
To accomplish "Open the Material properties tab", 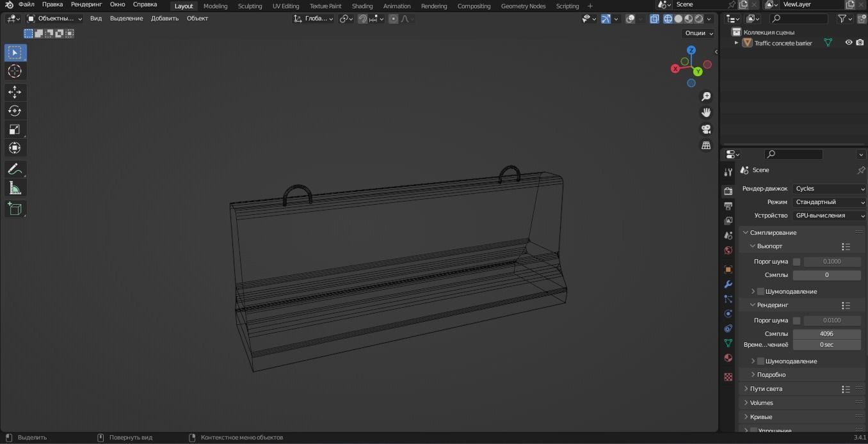I will pyautogui.click(x=728, y=358).
